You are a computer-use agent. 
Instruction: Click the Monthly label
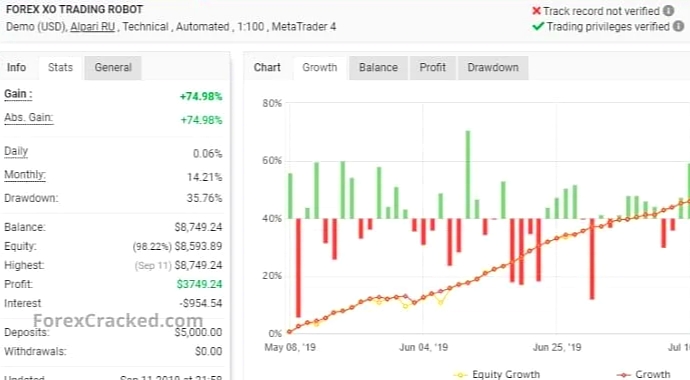(25, 175)
